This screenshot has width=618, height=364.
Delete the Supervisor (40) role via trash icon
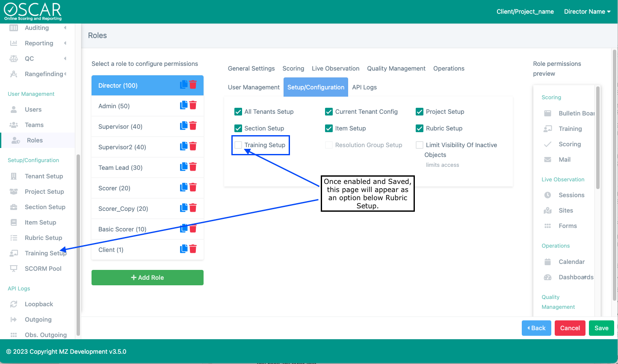pos(193,126)
